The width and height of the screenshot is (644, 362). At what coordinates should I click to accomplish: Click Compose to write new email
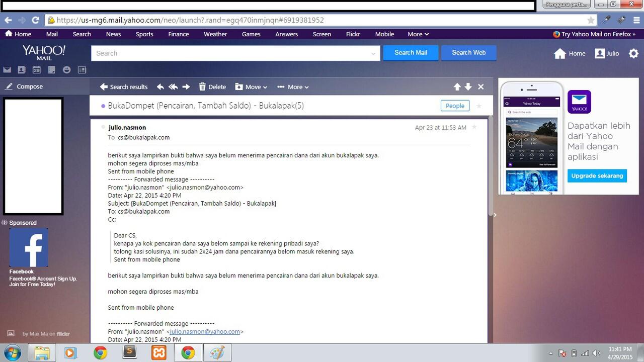pyautogui.click(x=24, y=86)
